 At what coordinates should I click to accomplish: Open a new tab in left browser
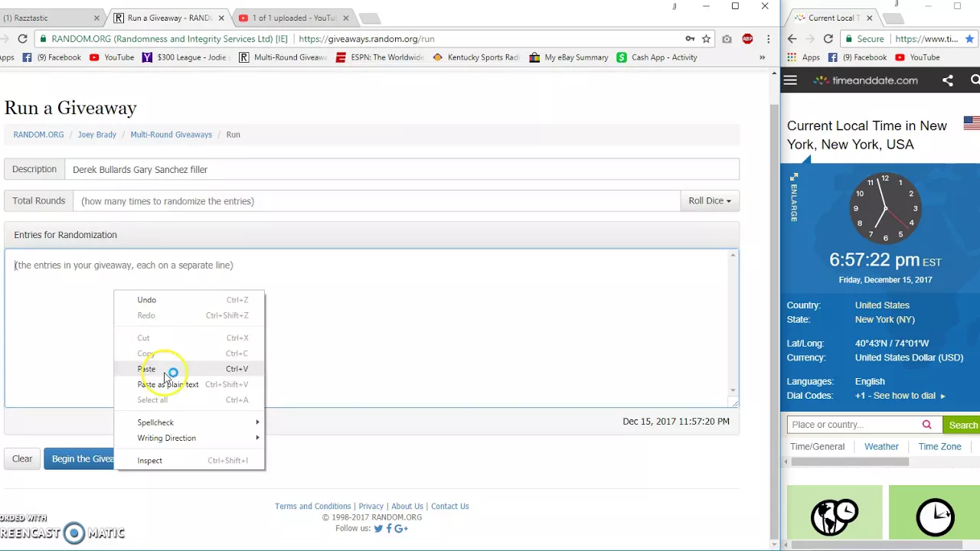pos(369,18)
